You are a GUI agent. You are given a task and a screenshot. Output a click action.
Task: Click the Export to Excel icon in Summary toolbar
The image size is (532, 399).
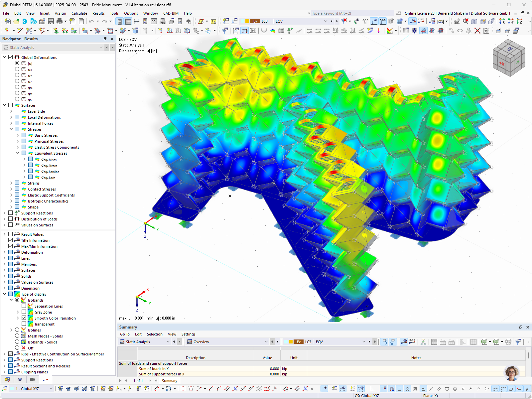[x=484, y=342]
